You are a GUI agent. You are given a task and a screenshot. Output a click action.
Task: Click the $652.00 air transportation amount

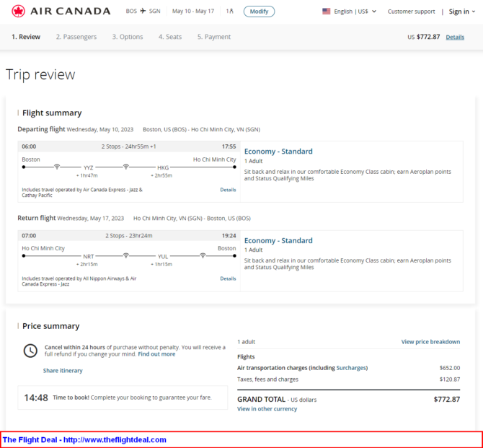450,368
